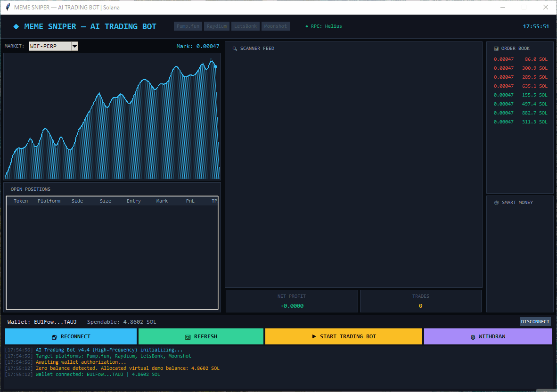The height and width of the screenshot is (392, 557).
Task: Select the LetsBonk platform tag
Action: point(246,26)
